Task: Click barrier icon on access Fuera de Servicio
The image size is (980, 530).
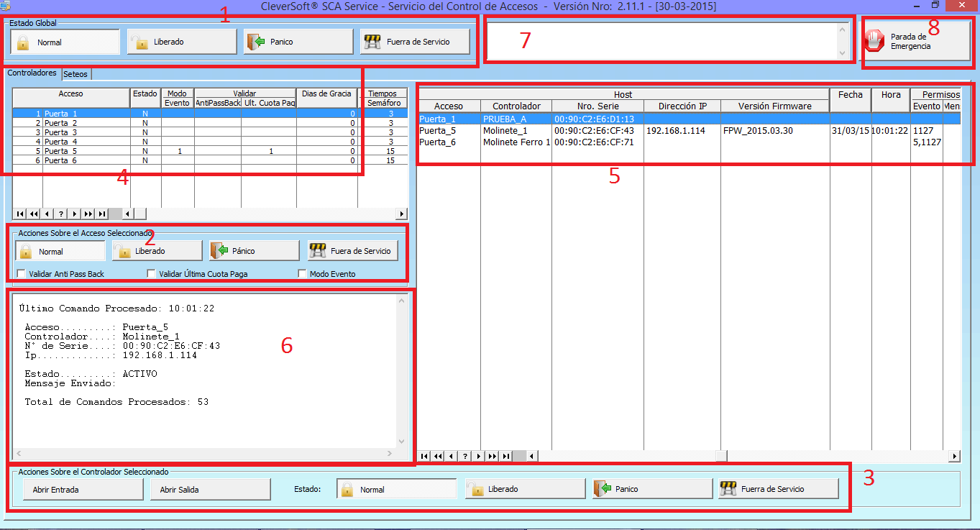Action: pyautogui.click(x=317, y=251)
